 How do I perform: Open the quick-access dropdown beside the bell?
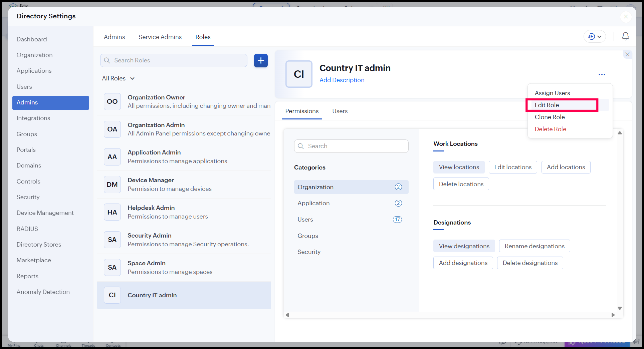coord(595,36)
